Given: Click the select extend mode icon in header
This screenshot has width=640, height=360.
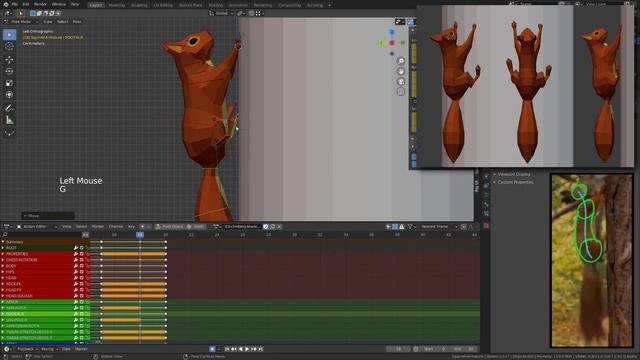Looking at the screenshot, I should click(x=39, y=13).
